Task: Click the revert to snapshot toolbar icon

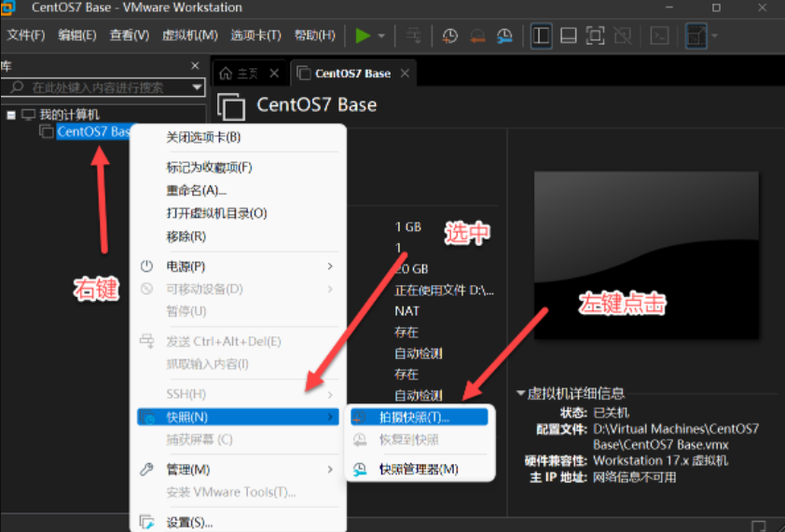Action: (x=477, y=35)
